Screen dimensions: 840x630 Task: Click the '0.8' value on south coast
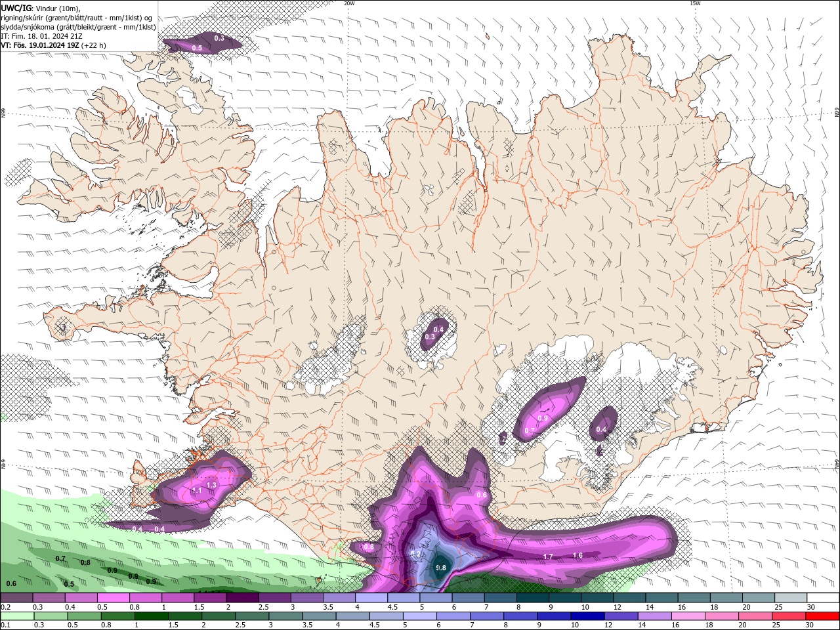click(x=369, y=547)
